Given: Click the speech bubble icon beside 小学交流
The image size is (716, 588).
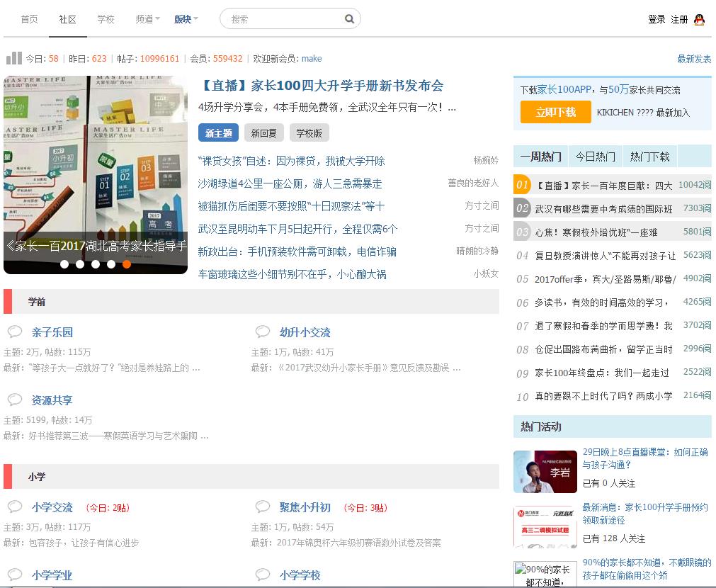Looking at the screenshot, I should pos(15,507).
